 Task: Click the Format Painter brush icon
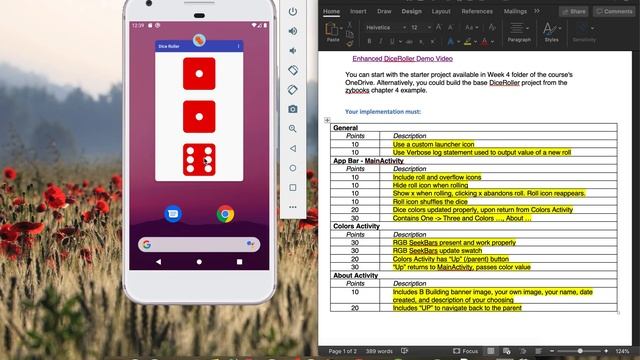click(x=350, y=42)
